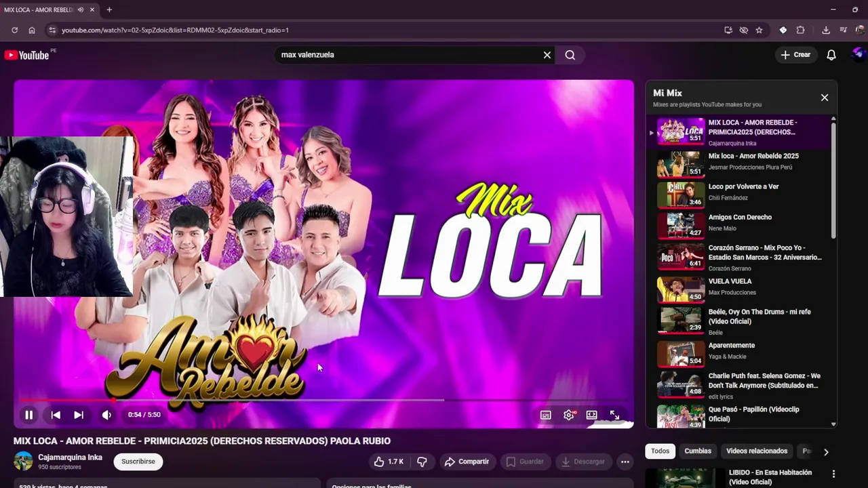Open media control icon in toolbar
Screen dimensions: 868x488
point(844,30)
